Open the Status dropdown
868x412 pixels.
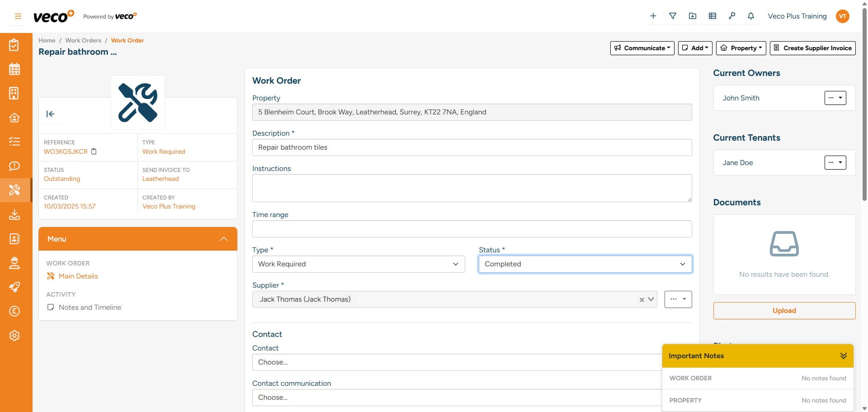pyautogui.click(x=585, y=264)
